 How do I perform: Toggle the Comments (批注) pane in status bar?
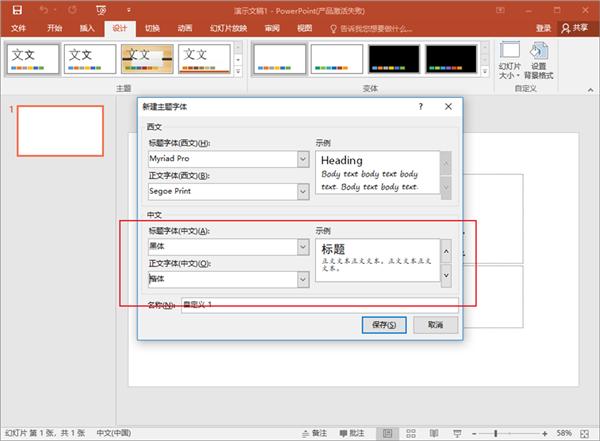(352, 433)
